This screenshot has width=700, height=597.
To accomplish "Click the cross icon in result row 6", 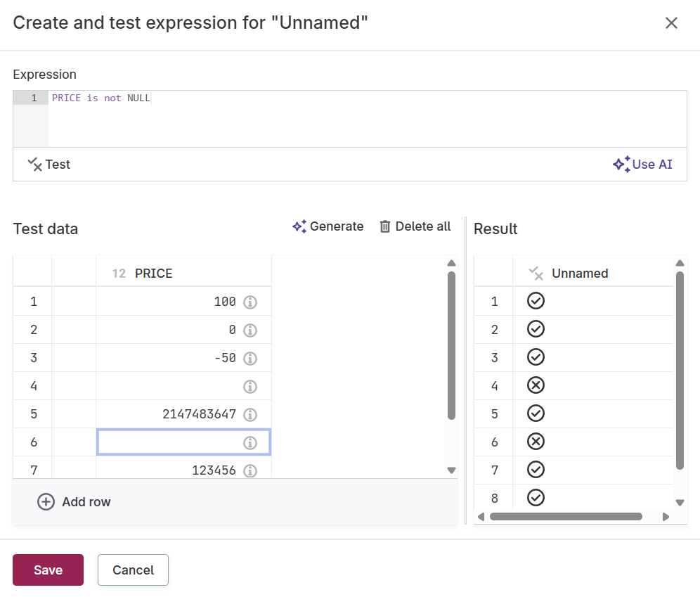I will 535,442.
